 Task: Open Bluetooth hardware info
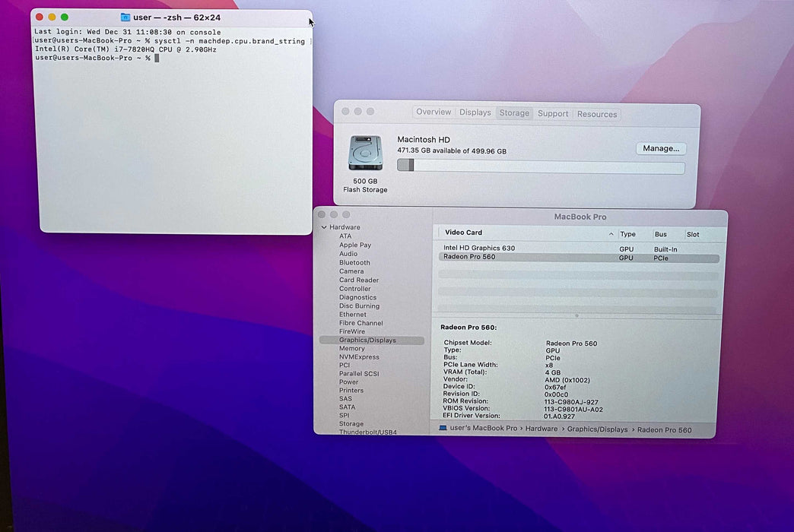click(354, 262)
